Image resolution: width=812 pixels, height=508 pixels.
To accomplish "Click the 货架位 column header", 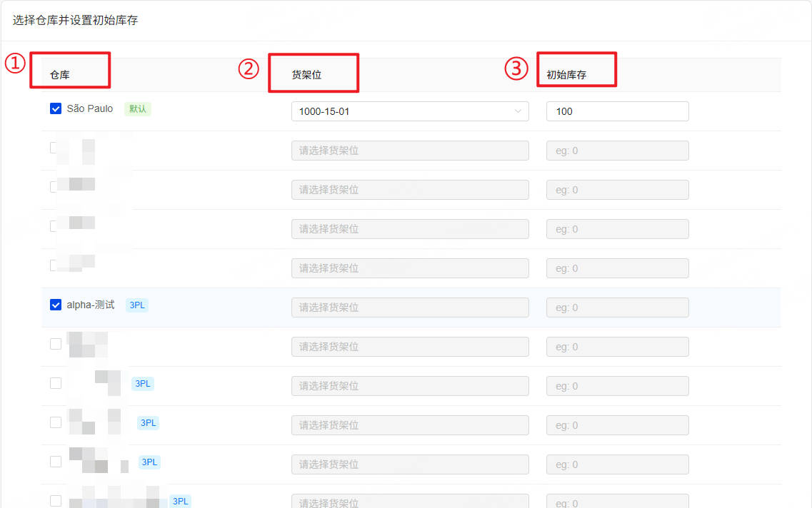I will coord(306,75).
